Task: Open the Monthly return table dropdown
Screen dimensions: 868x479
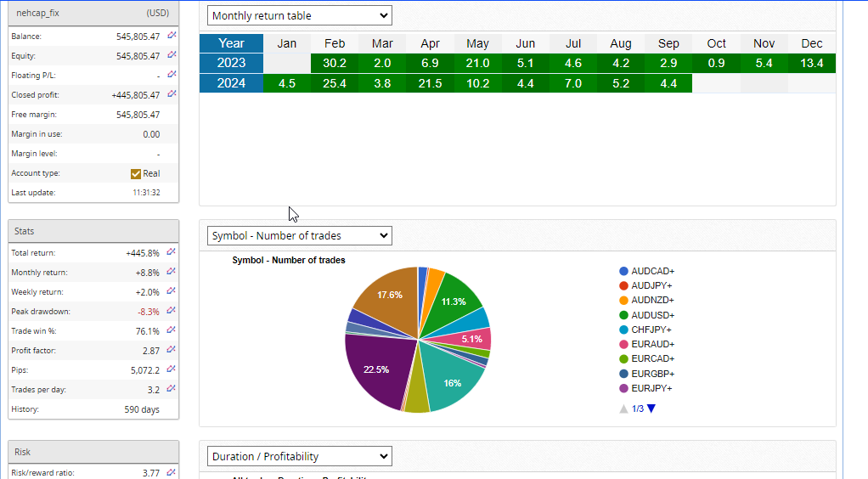Action: (299, 15)
